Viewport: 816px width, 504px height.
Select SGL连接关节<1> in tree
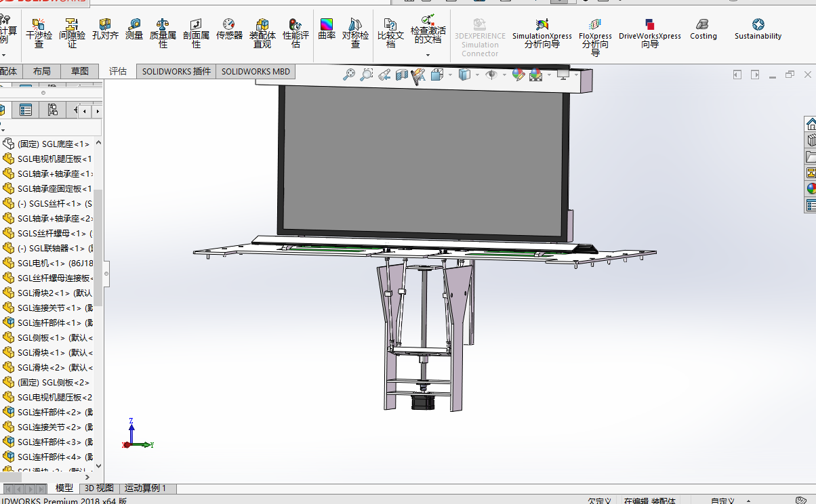click(46, 308)
